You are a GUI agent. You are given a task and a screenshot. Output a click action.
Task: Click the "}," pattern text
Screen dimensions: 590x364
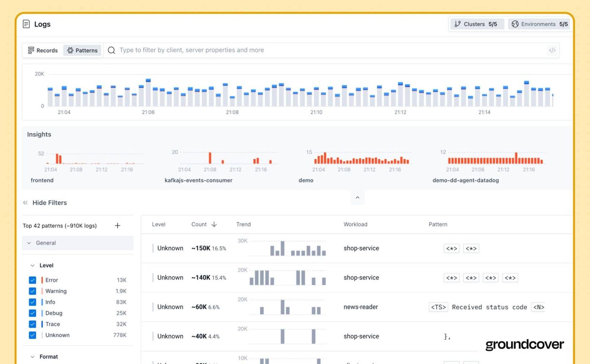[448, 336]
